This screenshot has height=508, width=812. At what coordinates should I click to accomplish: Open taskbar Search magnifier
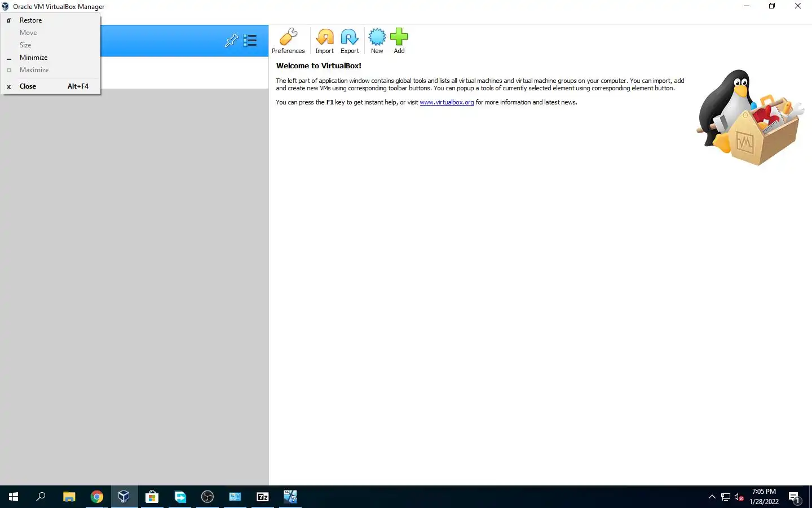pos(41,497)
